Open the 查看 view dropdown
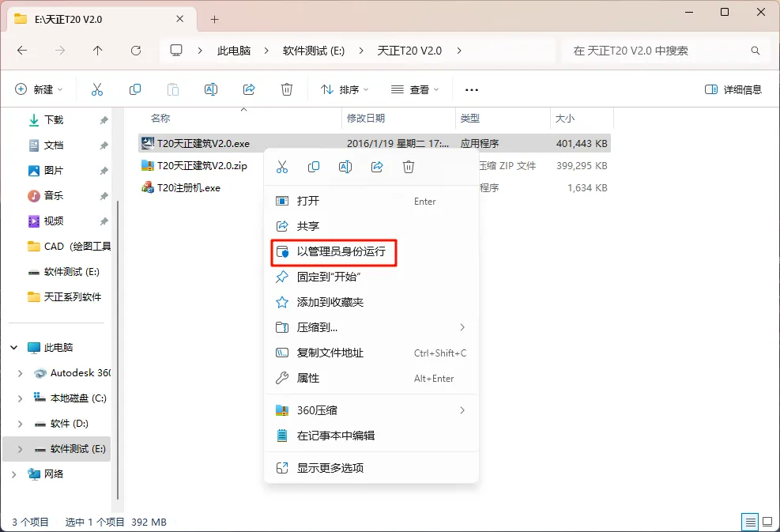 tap(415, 89)
